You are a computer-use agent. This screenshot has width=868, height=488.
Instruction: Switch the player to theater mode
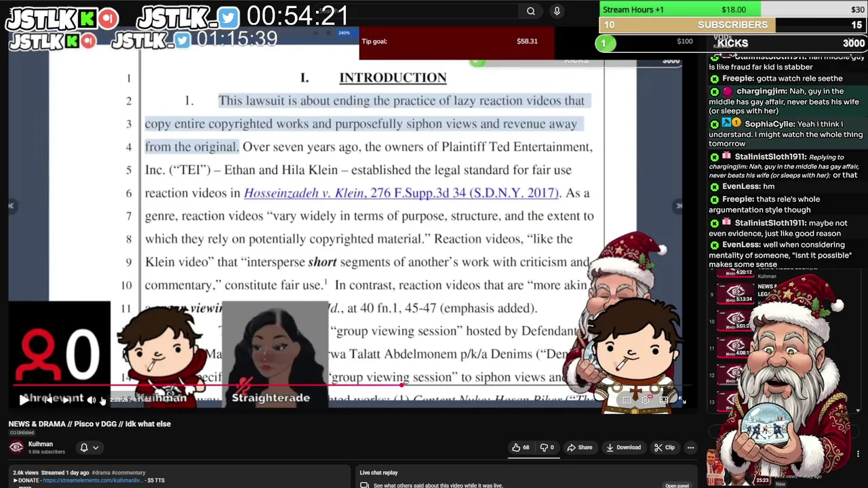pos(664,401)
